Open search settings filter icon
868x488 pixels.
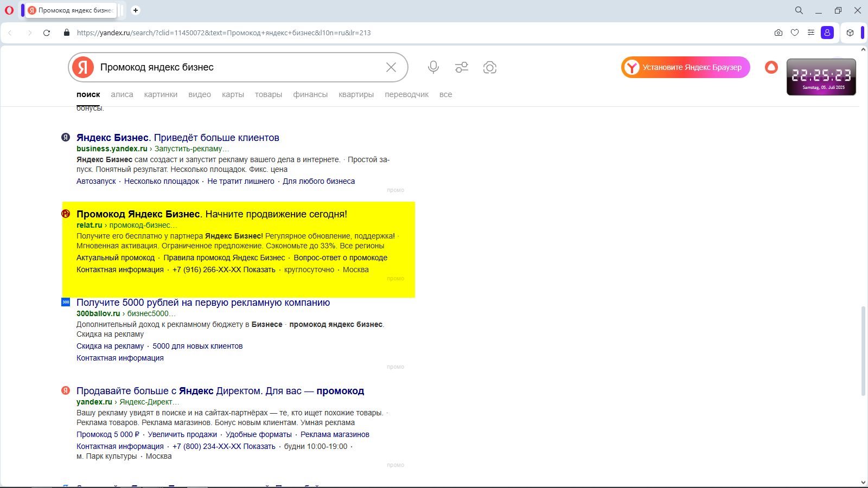click(462, 67)
